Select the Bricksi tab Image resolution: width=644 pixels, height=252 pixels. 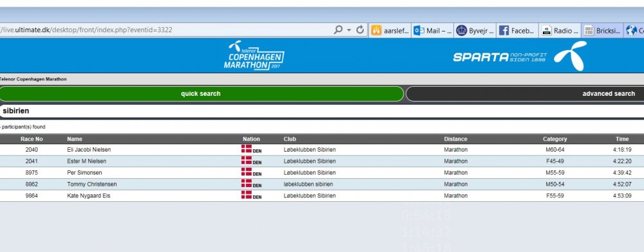[x=603, y=30]
